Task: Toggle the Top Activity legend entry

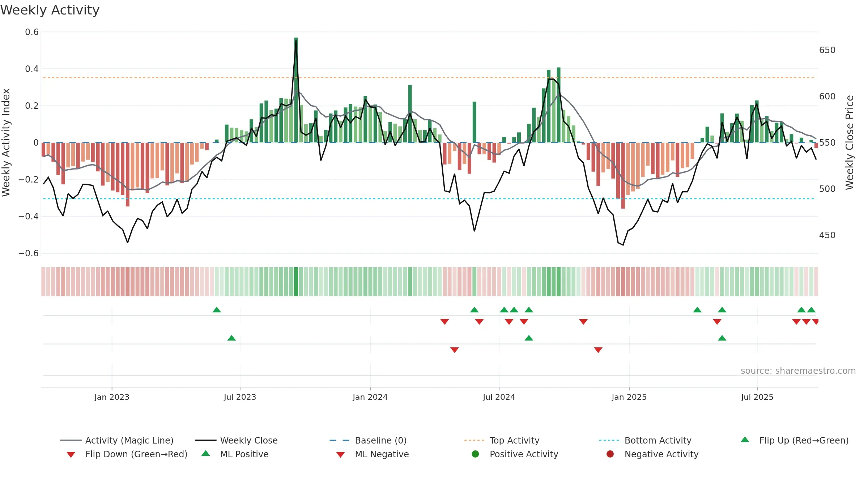Action: [502, 440]
